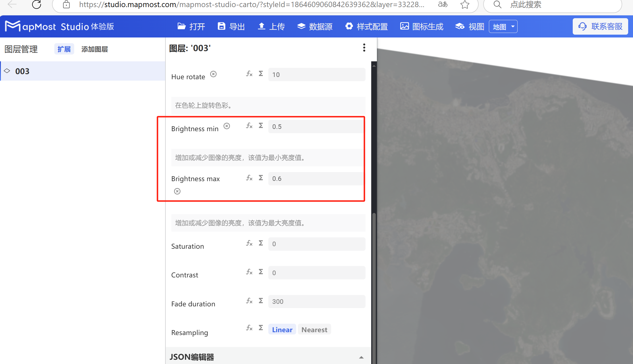633x364 pixels.
Task: Open the 数据源 data source panel
Action: click(x=301, y=26)
